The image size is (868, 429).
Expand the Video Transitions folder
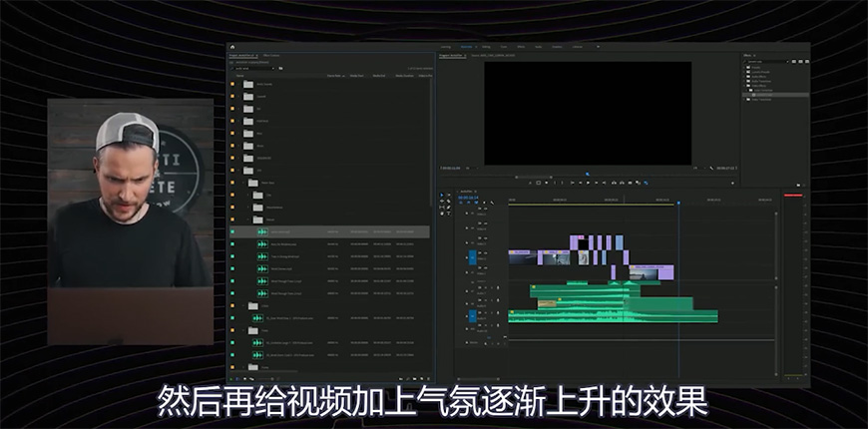[x=744, y=99]
